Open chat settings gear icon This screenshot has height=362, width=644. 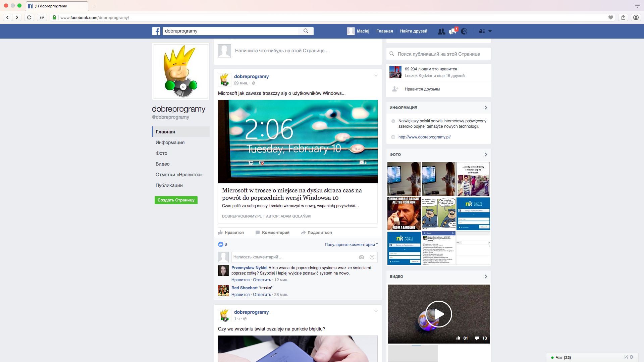632,357
